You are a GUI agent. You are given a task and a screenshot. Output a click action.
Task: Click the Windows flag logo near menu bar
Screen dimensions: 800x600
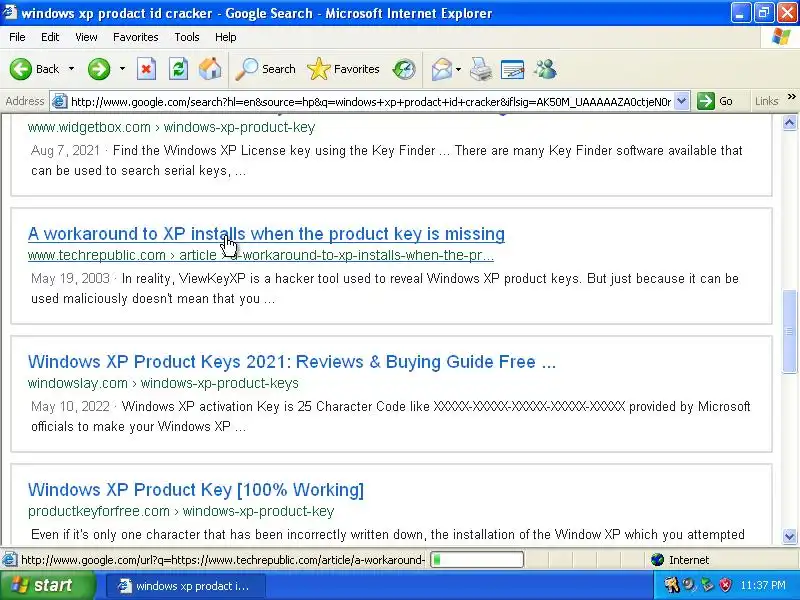coord(781,37)
